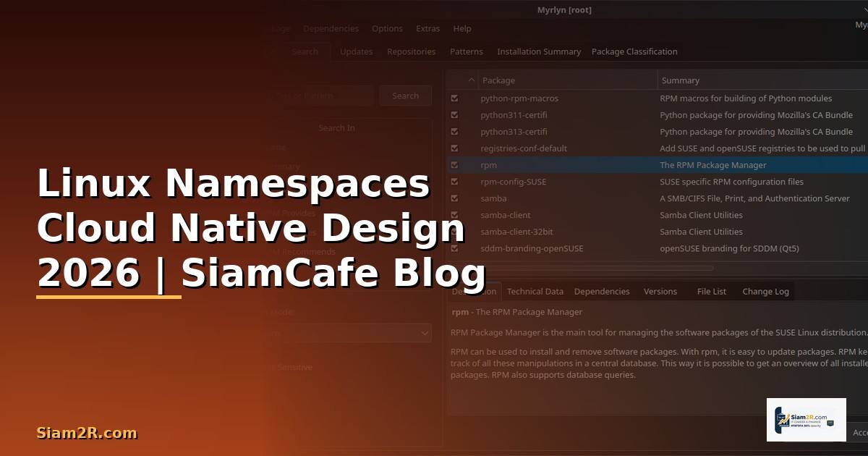
Task: Toggle checkbox for python-rpm-macros package
Action: pos(454,98)
